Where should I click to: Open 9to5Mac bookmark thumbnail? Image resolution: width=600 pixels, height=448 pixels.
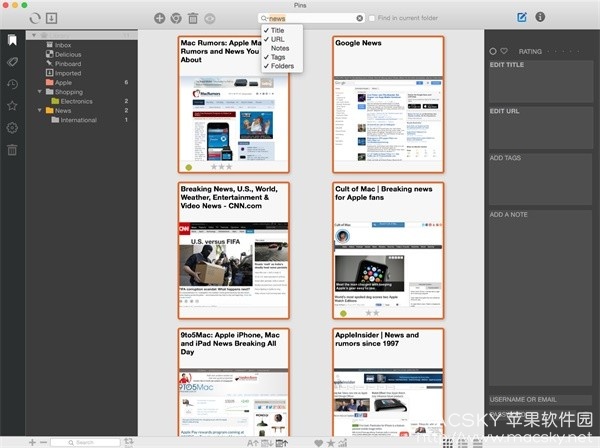(x=234, y=402)
